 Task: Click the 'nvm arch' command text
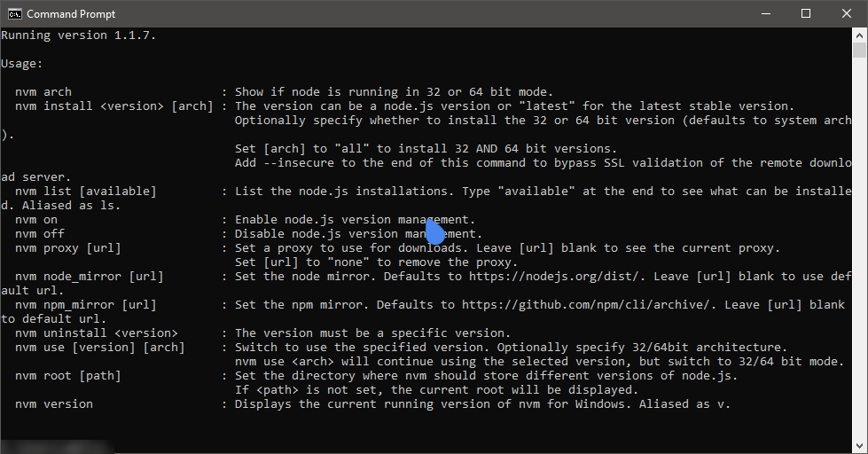pos(43,92)
